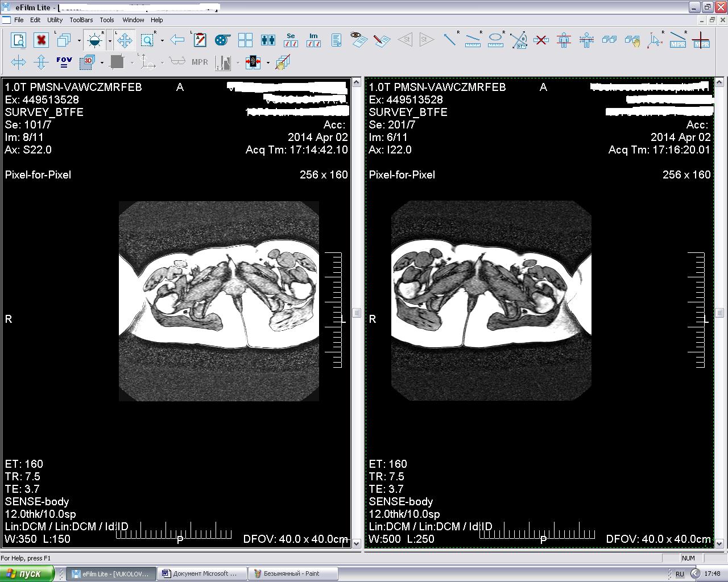This screenshot has height=582, width=728.
Task: Open the ToolBars menu
Action: [x=81, y=20]
